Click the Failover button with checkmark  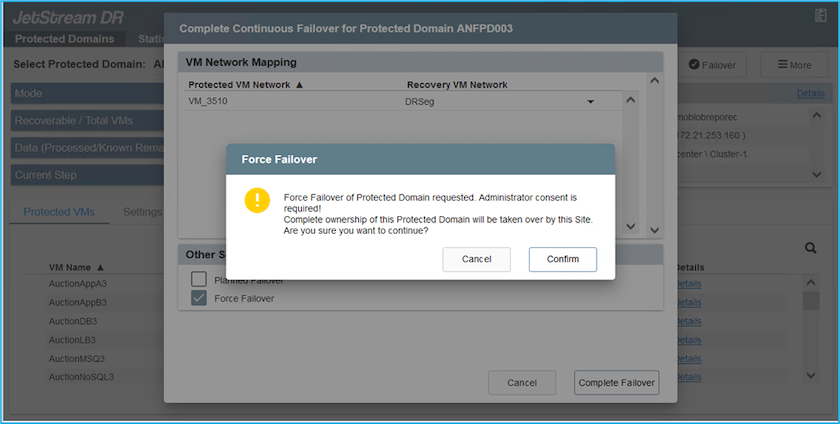(711, 65)
